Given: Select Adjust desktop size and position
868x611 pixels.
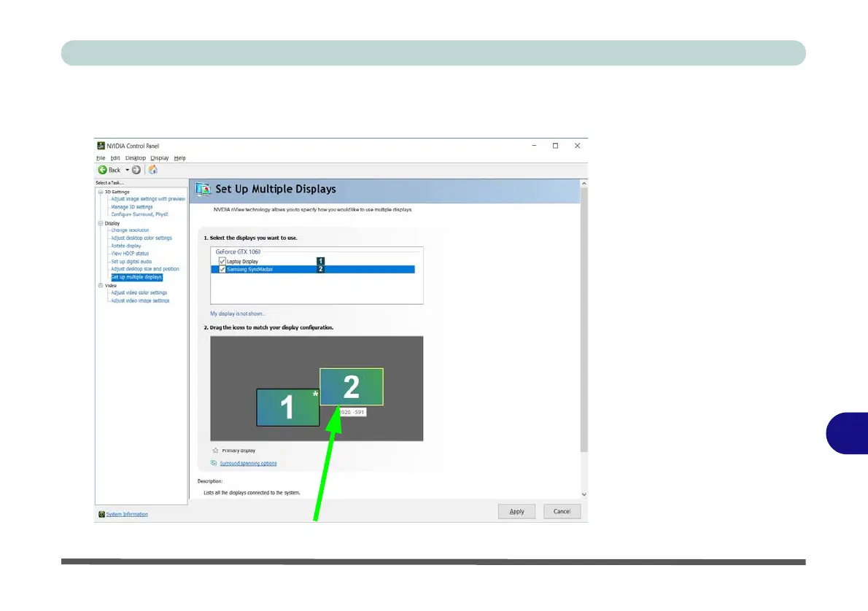Looking at the screenshot, I should coord(145,270).
